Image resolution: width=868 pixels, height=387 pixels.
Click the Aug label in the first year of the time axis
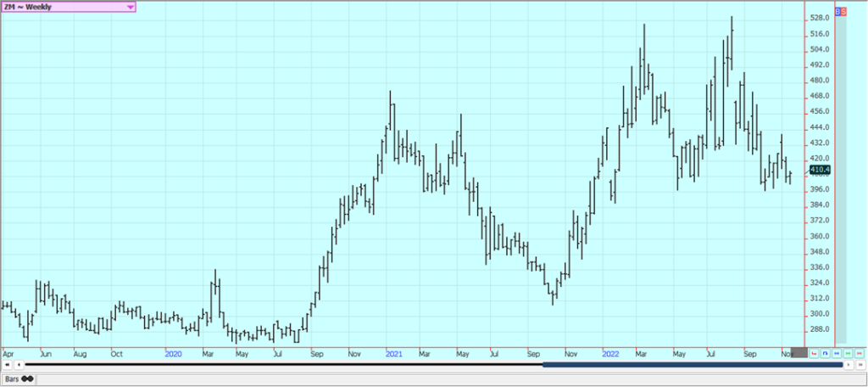click(80, 354)
